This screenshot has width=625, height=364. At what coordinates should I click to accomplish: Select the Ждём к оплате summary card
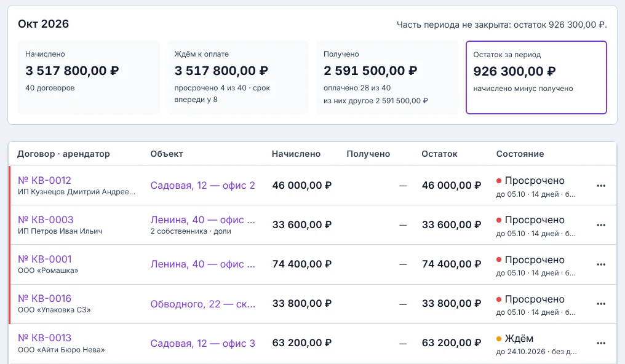tap(237, 77)
